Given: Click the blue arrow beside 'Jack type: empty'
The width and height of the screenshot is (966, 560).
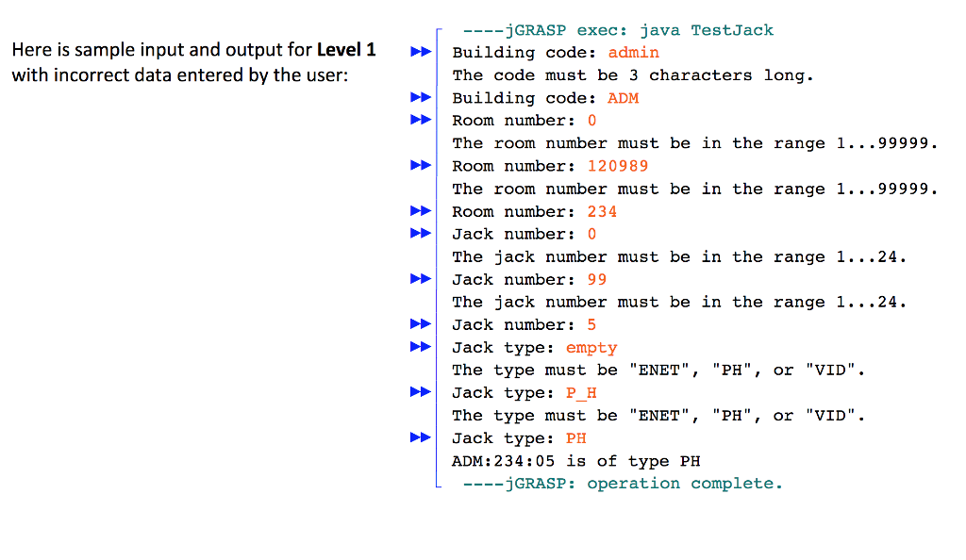Looking at the screenshot, I should pyautogui.click(x=420, y=348).
